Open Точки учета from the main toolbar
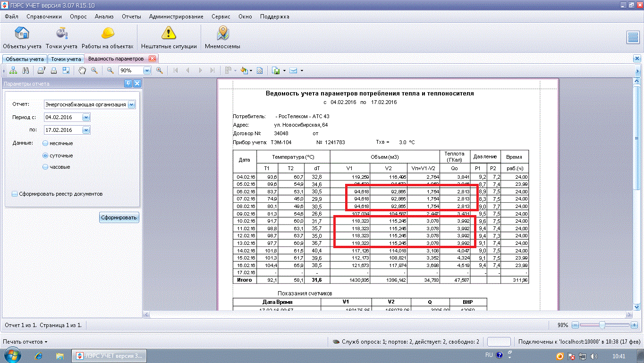The image size is (644, 363). tap(61, 38)
